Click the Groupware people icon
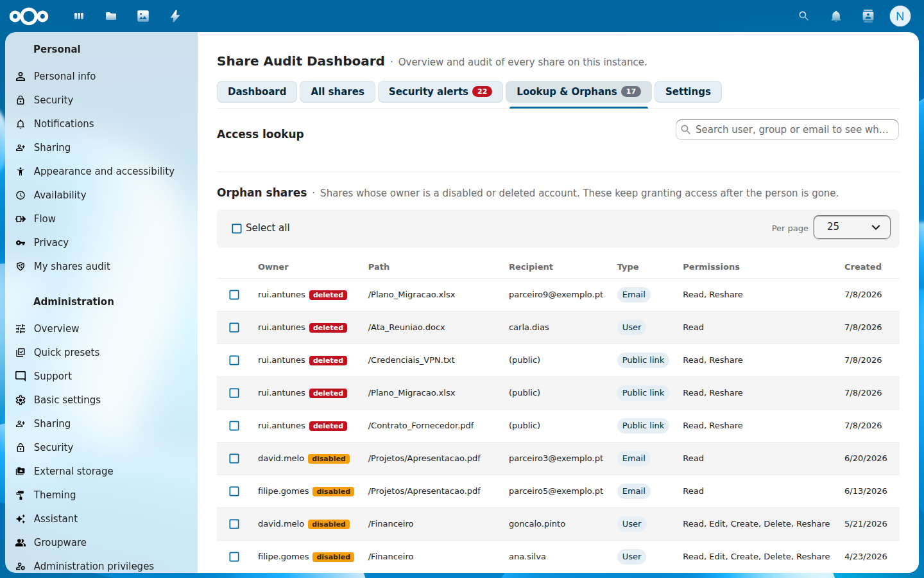This screenshot has height=578, width=924. point(21,543)
